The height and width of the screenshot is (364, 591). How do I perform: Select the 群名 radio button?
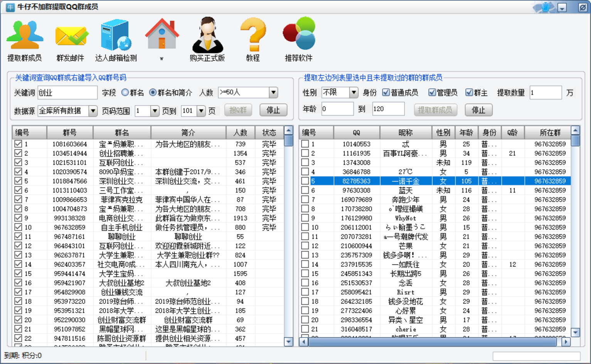[124, 92]
